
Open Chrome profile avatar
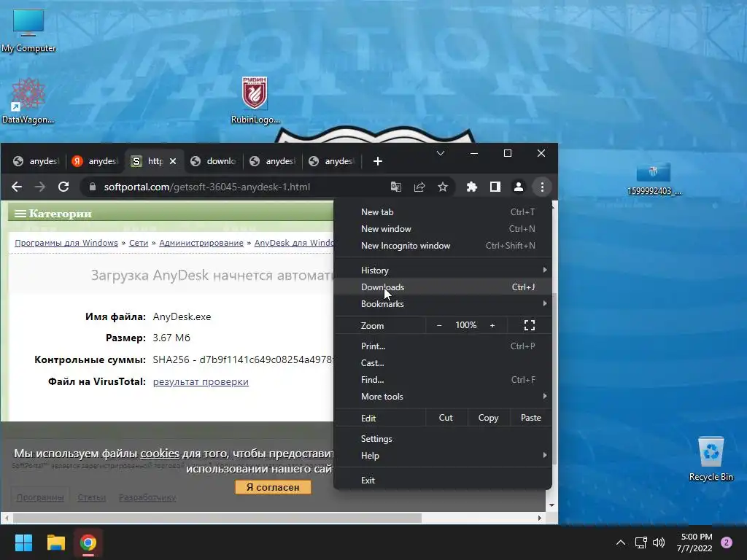[x=519, y=187]
